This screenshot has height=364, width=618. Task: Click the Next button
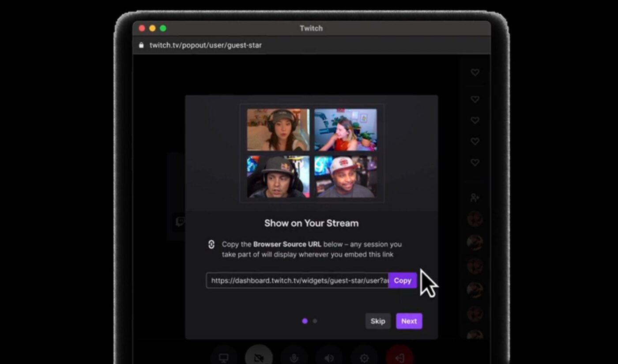click(x=409, y=321)
